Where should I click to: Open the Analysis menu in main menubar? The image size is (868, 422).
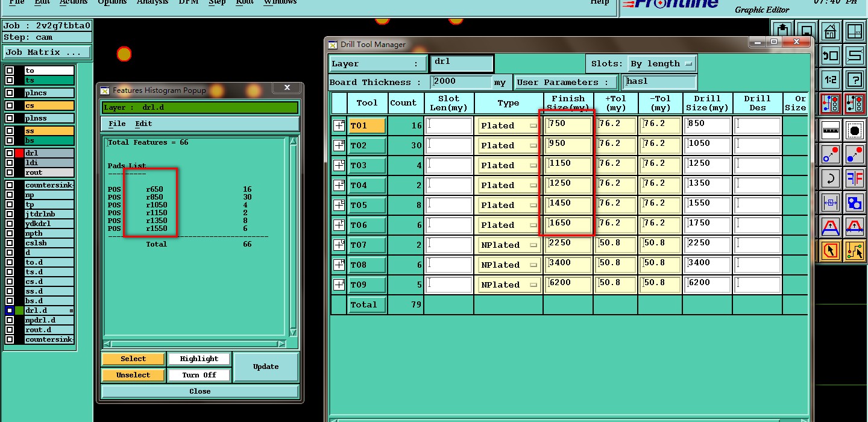153,2
